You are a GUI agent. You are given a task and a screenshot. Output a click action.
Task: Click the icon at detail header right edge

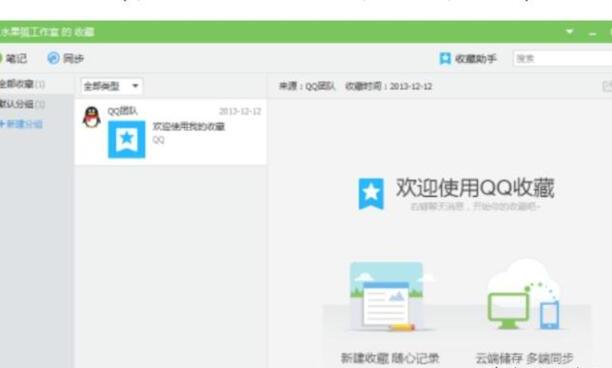(x=607, y=86)
